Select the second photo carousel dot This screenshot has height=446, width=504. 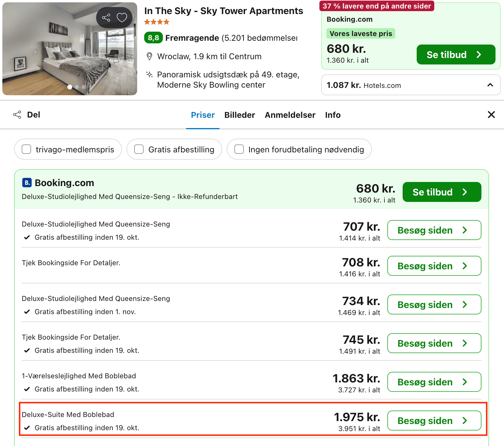tap(77, 87)
